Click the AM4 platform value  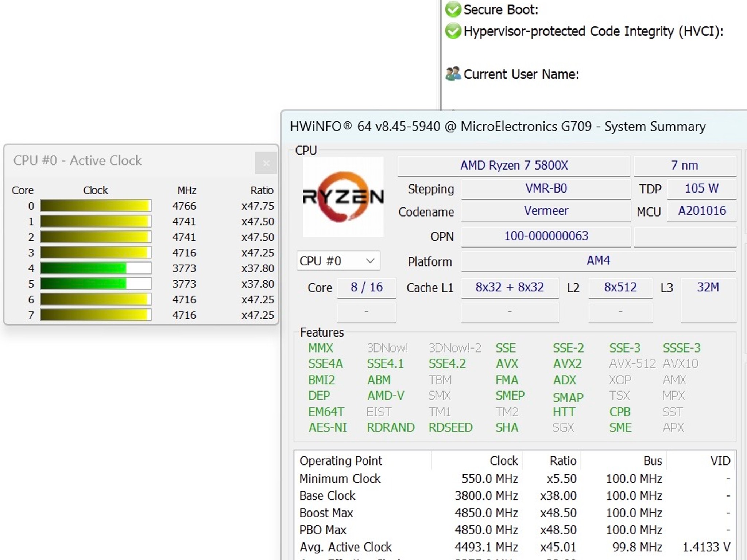pyautogui.click(x=599, y=261)
